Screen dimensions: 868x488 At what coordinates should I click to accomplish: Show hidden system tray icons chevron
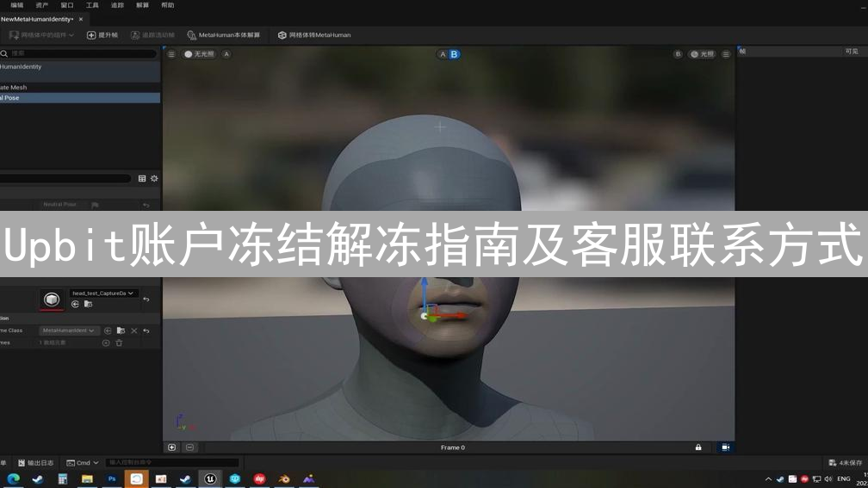click(768, 479)
